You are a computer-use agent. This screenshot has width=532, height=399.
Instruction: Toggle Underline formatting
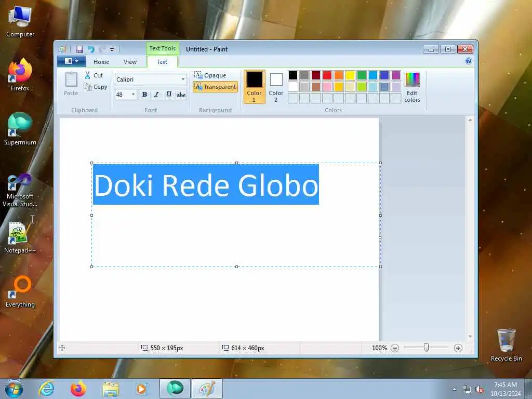click(x=169, y=95)
